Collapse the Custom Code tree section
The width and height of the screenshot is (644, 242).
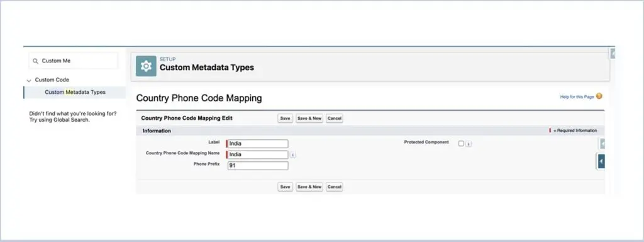click(x=29, y=80)
